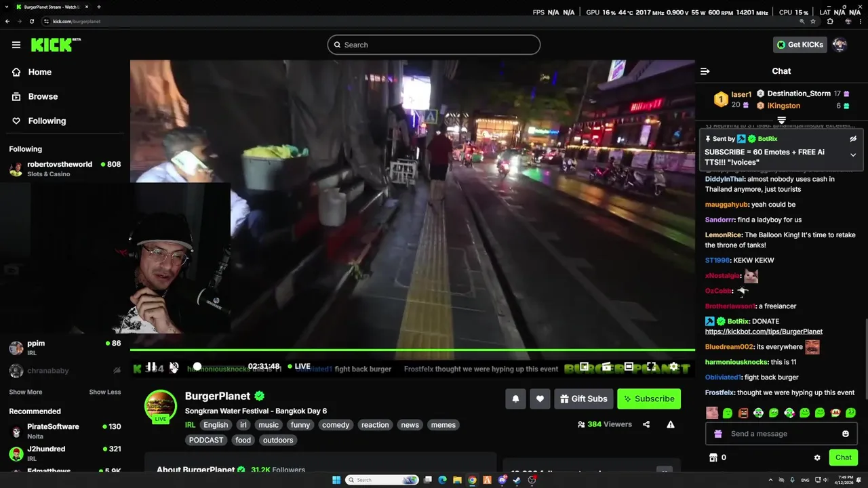This screenshot has width=868, height=488.
Task: Share the stream via share icon
Action: [x=646, y=424]
